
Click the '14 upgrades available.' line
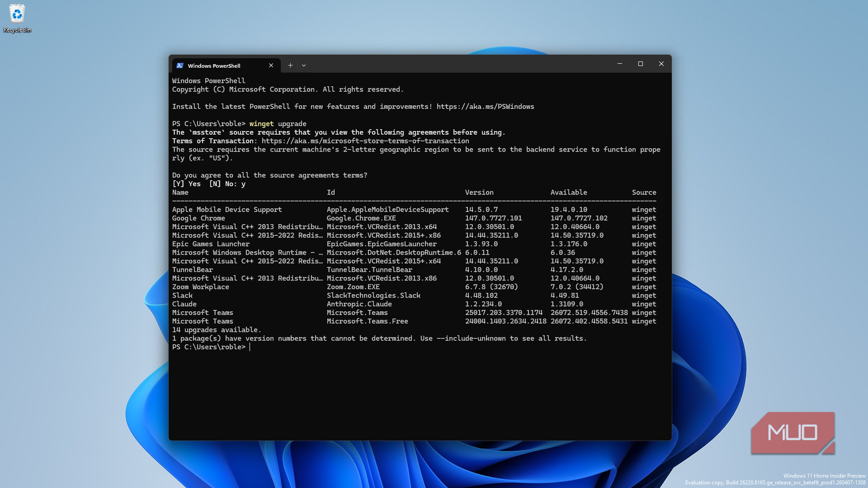(217, 330)
